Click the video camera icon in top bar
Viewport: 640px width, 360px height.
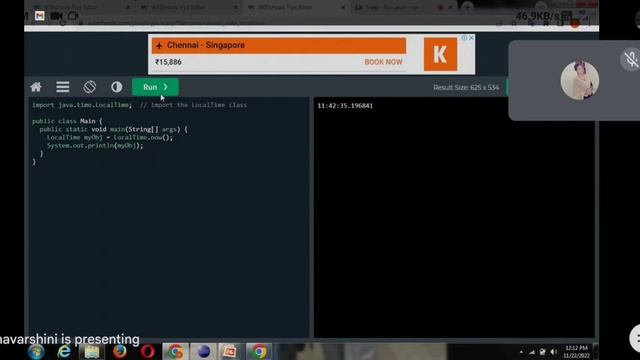click(56, 16)
